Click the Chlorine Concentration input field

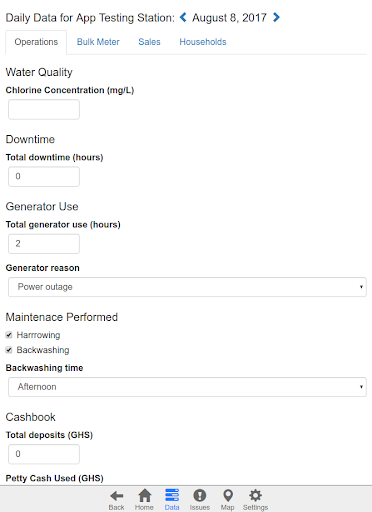click(x=44, y=109)
